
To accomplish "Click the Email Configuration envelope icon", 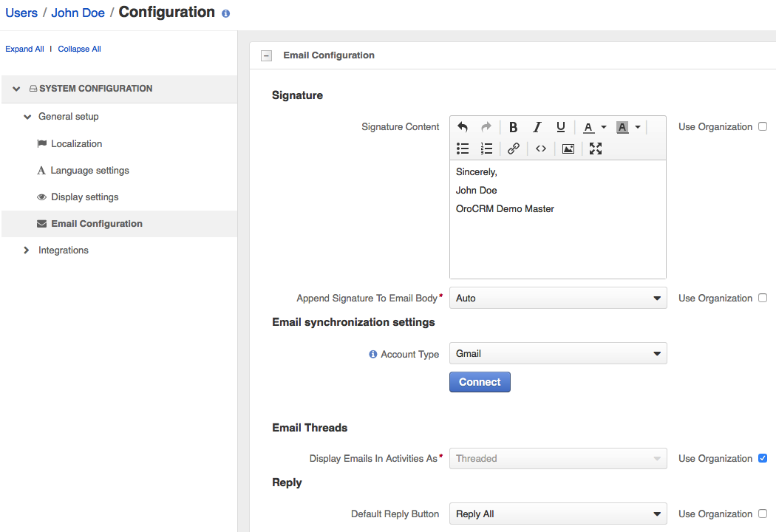I will (x=42, y=224).
